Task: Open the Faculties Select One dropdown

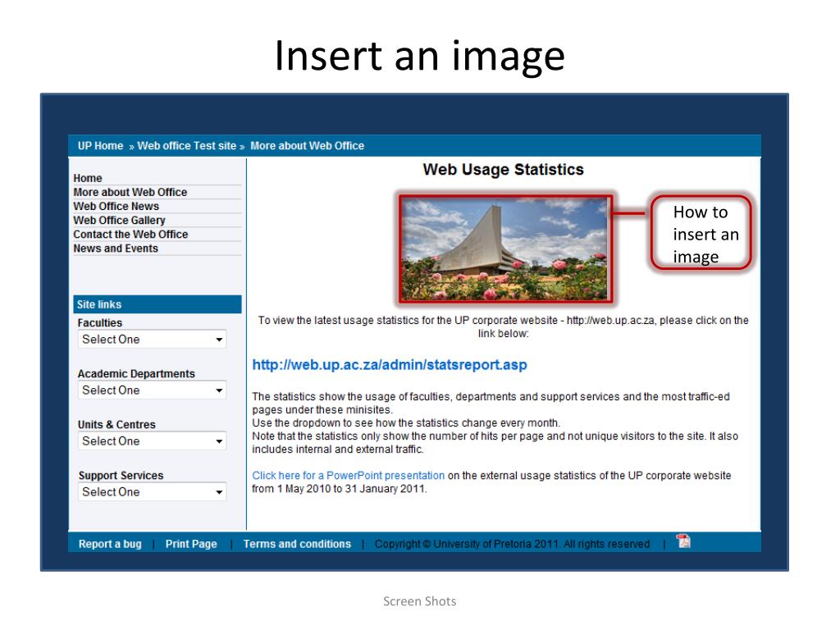Action: pos(152,339)
